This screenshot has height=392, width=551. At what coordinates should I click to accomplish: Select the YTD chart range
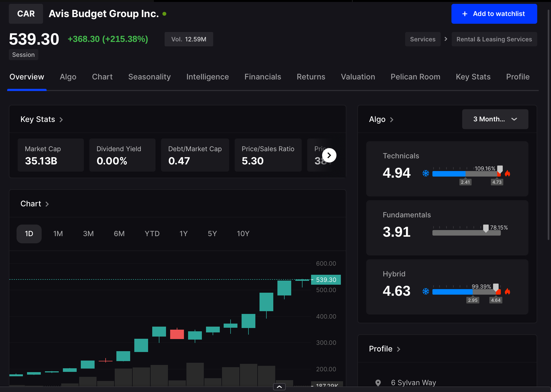[x=152, y=234]
